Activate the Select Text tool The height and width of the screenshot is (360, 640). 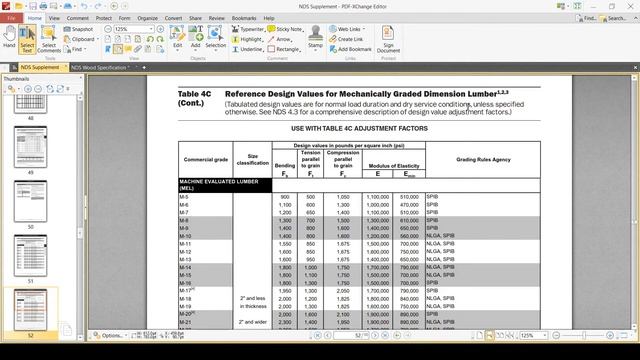[x=27, y=38]
